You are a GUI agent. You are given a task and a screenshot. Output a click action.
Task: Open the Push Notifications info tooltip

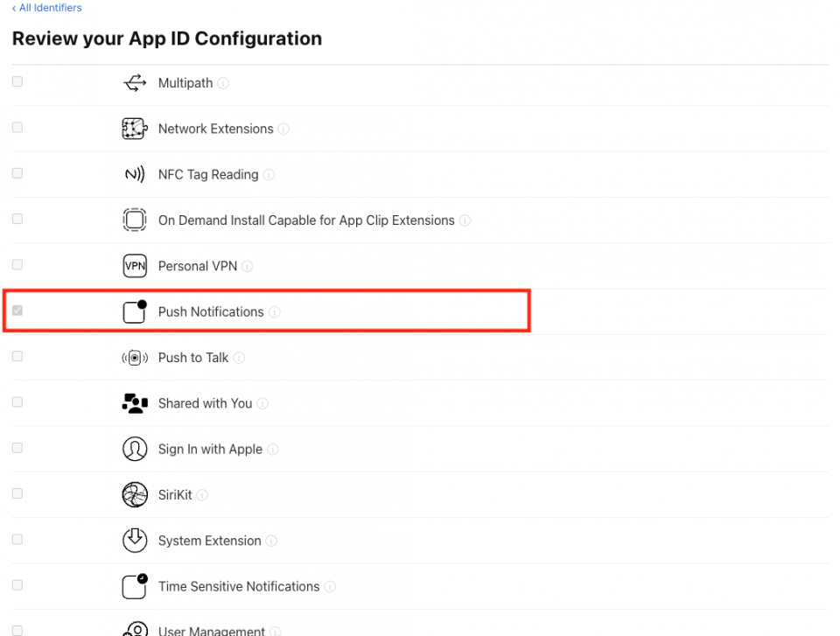click(276, 311)
